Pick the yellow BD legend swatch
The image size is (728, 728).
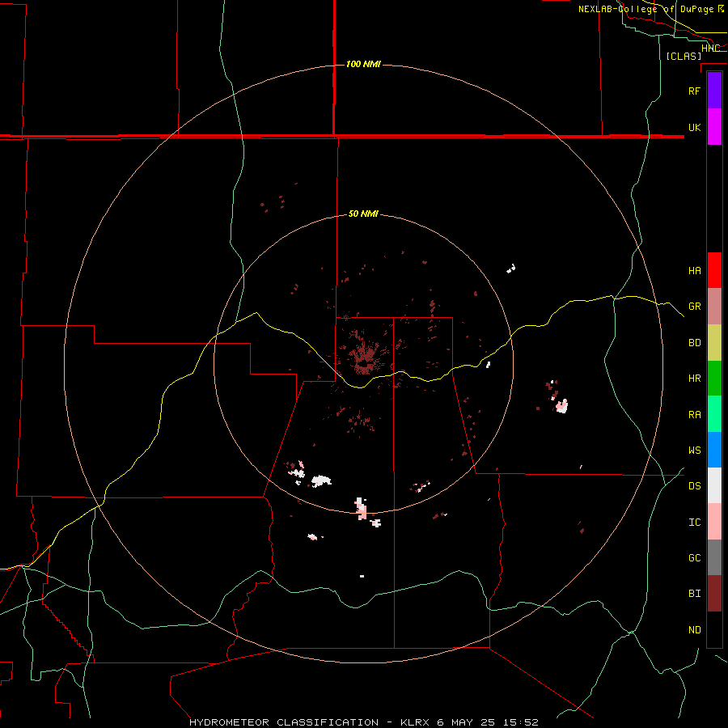click(x=714, y=343)
